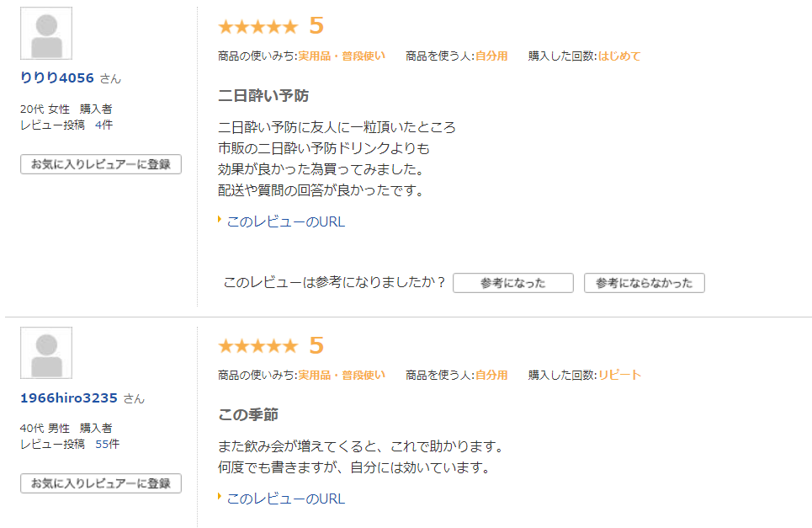812x528 pixels.
Task: Click five-star rating on 二日酔い予防 review
Action: click(x=257, y=27)
